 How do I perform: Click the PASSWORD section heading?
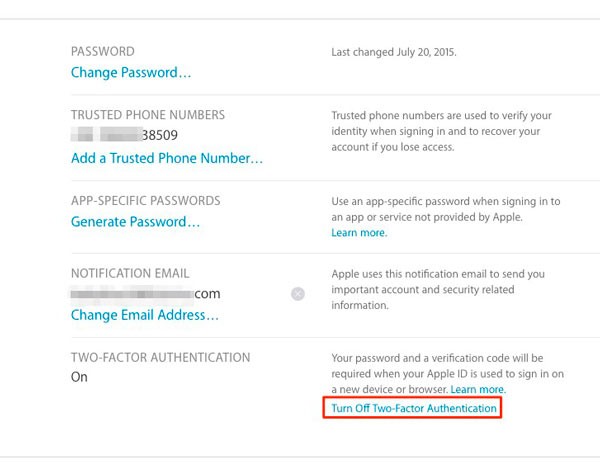tap(103, 51)
